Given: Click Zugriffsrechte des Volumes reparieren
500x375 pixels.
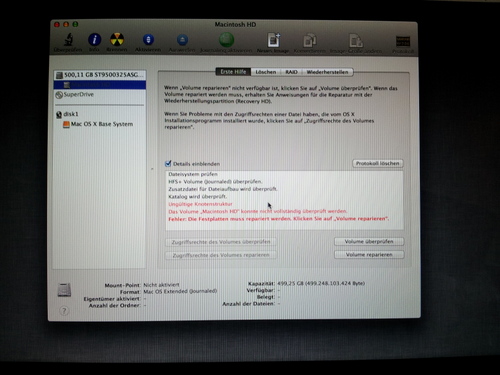Looking at the screenshot, I should 221,255.
